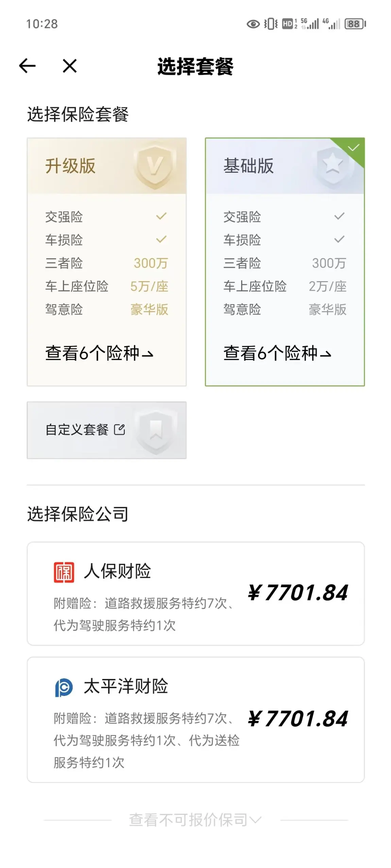Image resolution: width=391 pixels, height=868 pixels.
Task: Close the page with the X icon
Action: click(x=70, y=66)
